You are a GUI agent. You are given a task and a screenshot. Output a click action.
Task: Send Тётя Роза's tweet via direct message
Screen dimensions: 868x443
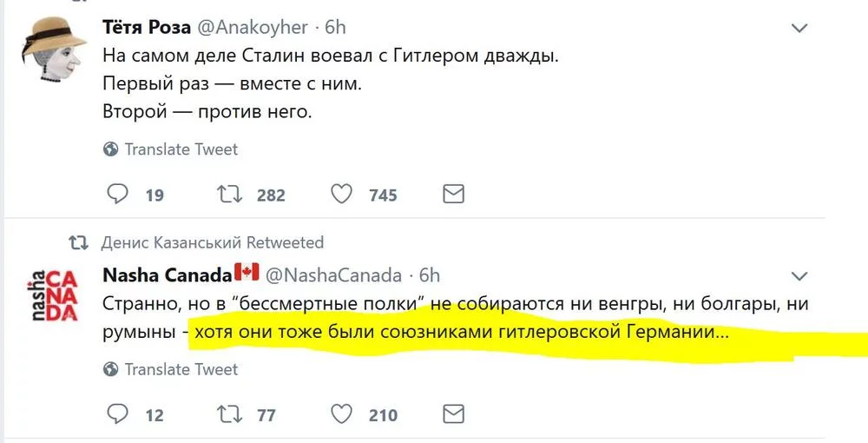point(453,194)
